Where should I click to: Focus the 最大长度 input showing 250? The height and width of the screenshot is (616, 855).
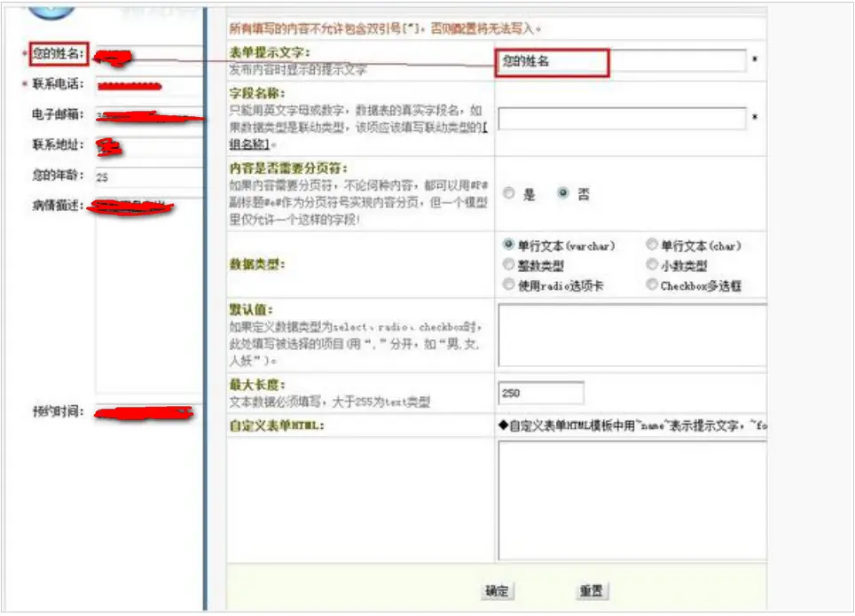(541, 393)
